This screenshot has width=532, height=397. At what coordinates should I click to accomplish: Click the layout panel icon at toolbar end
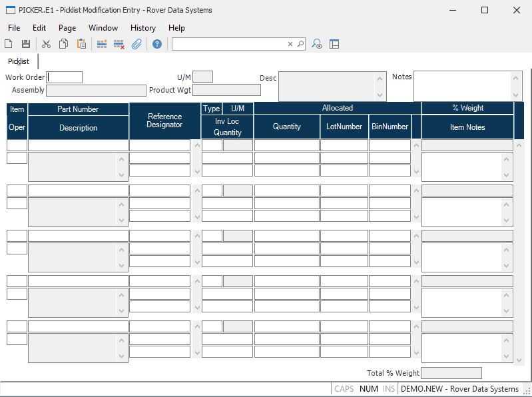tap(334, 44)
